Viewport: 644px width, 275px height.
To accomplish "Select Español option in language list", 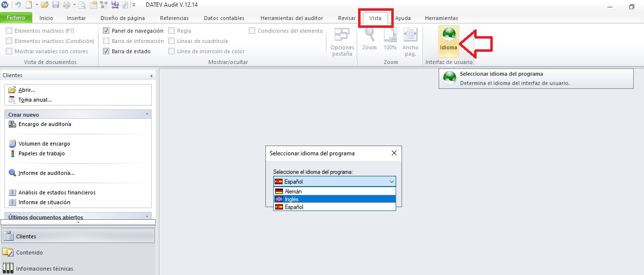I will [334, 207].
